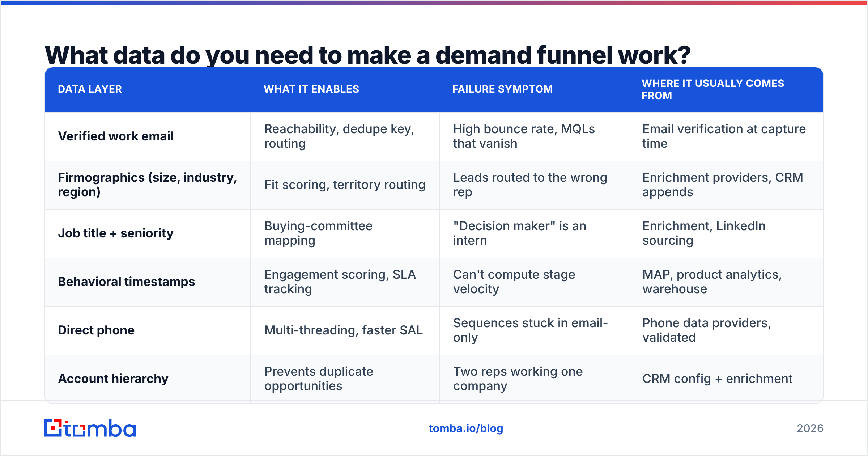Select 'Can't compute stage velocity' cell
Viewport: 868px width, 456px height.
click(534, 282)
